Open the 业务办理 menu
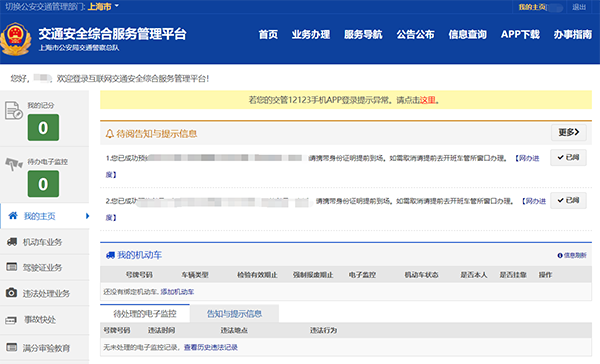The width and height of the screenshot is (600, 364). coord(311,34)
